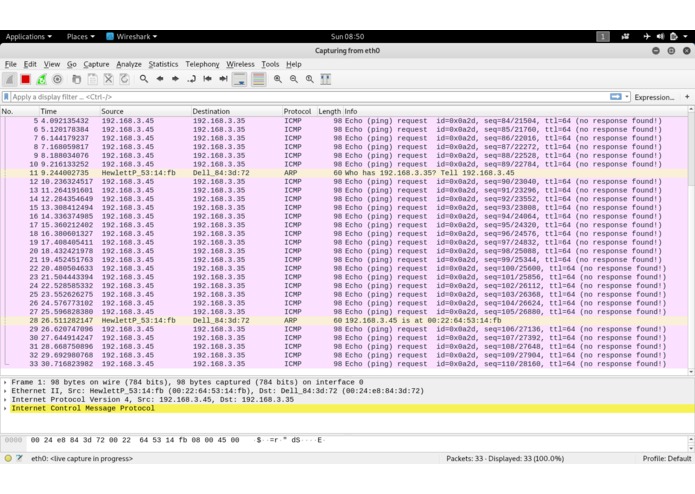The width and height of the screenshot is (695, 494).
Task: Expand the Frame 1 details row
Action: [5, 382]
